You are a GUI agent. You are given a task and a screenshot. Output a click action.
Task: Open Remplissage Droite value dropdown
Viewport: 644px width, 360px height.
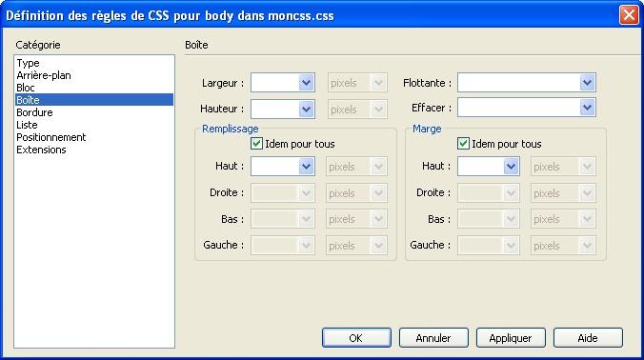click(307, 193)
